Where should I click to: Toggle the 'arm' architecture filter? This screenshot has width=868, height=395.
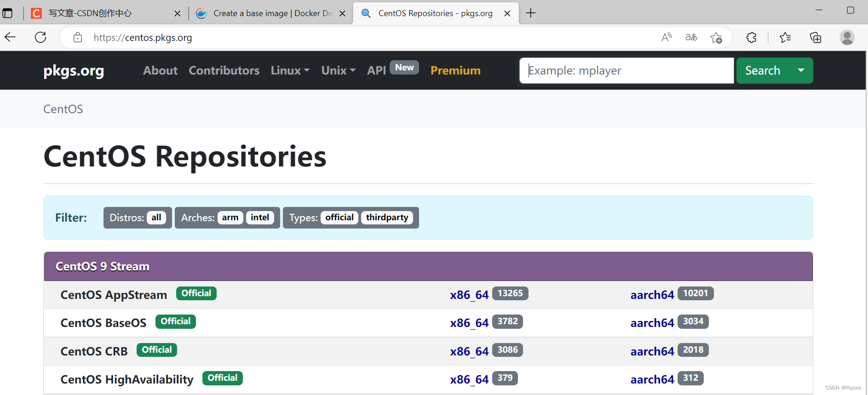[x=230, y=218]
